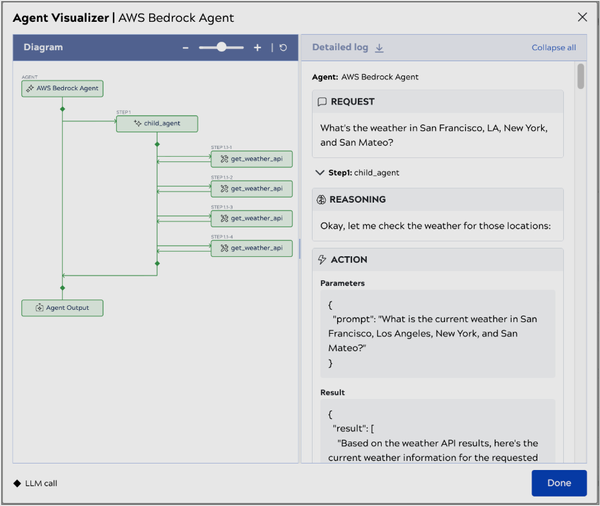Zoom out the diagram with minus icon
Viewport: 600px width, 506px height.
point(185,47)
